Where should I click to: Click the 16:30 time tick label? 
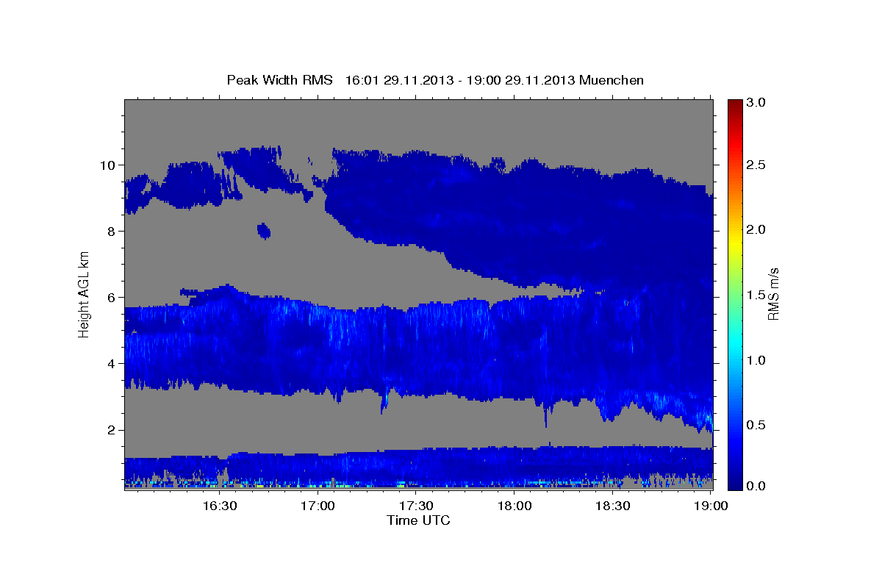coord(219,506)
